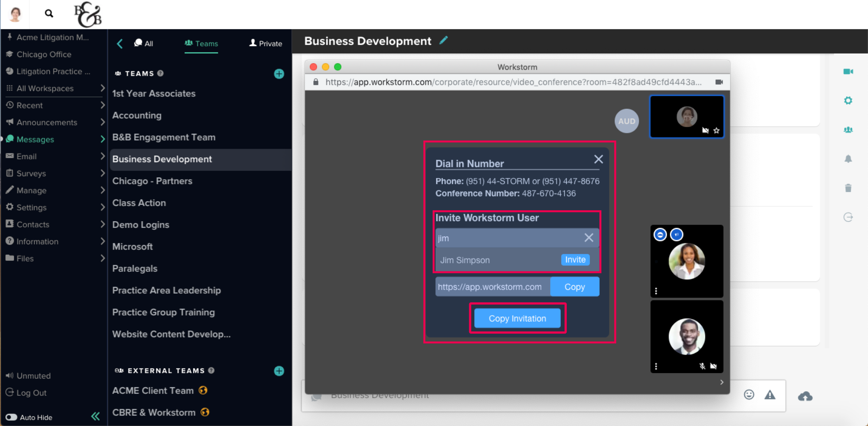Close the Dial in Number dialog
868x426 pixels.
[x=598, y=159]
